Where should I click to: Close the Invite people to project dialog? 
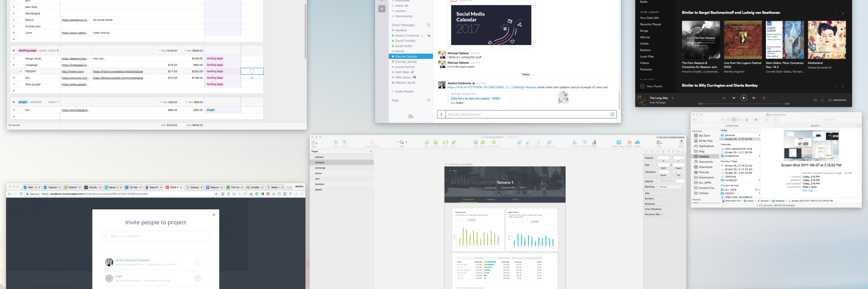[214, 215]
